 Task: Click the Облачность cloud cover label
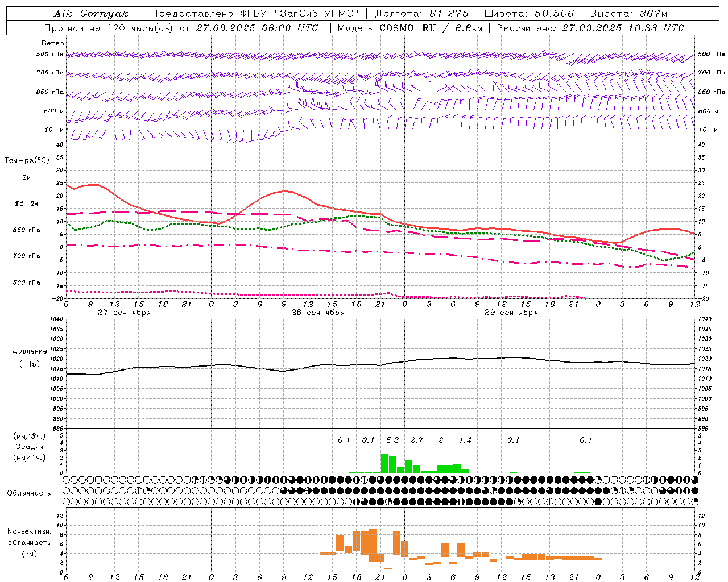coord(29,493)
